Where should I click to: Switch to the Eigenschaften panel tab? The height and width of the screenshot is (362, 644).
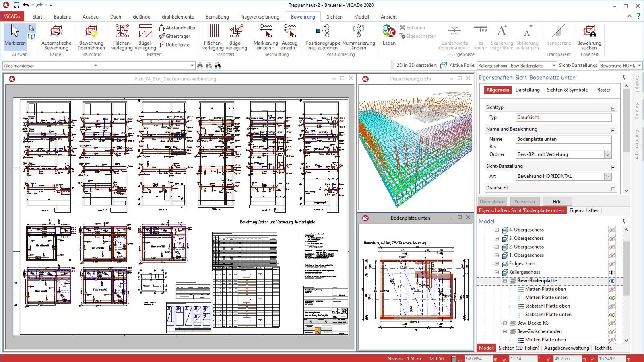(x=584, y=210)
